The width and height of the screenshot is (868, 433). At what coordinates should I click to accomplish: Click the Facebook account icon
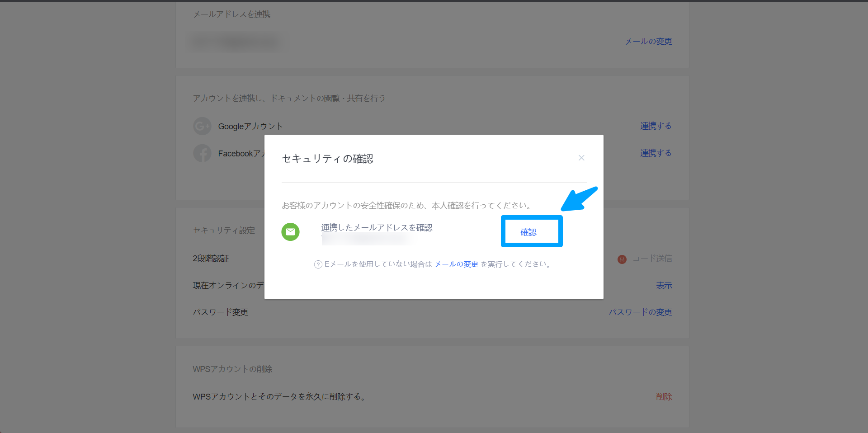point(202,153)
